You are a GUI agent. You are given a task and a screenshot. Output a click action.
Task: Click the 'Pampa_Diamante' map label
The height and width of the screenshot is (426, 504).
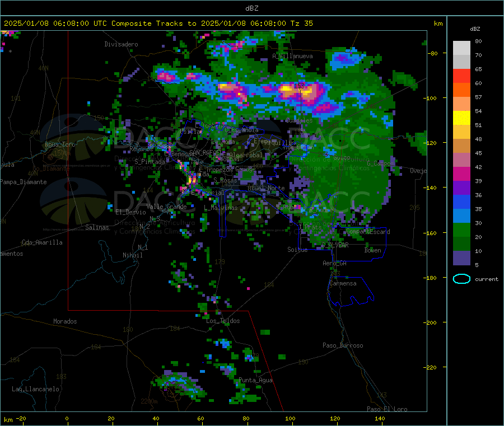click(23, 182)
